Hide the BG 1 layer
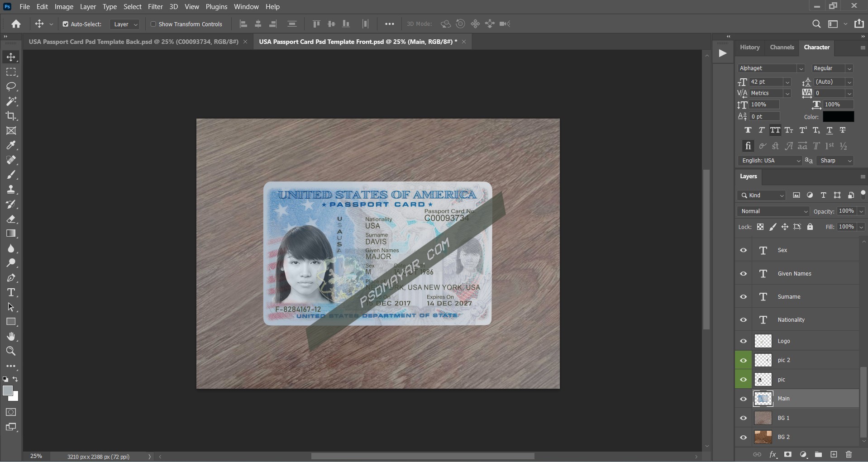Image resolution: width=868 pixels, height=462 pixels. (744, 418)
